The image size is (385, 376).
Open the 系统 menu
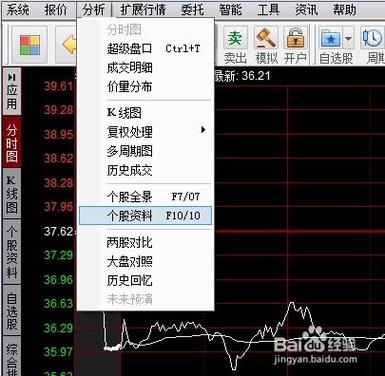(x=18, y=10)
